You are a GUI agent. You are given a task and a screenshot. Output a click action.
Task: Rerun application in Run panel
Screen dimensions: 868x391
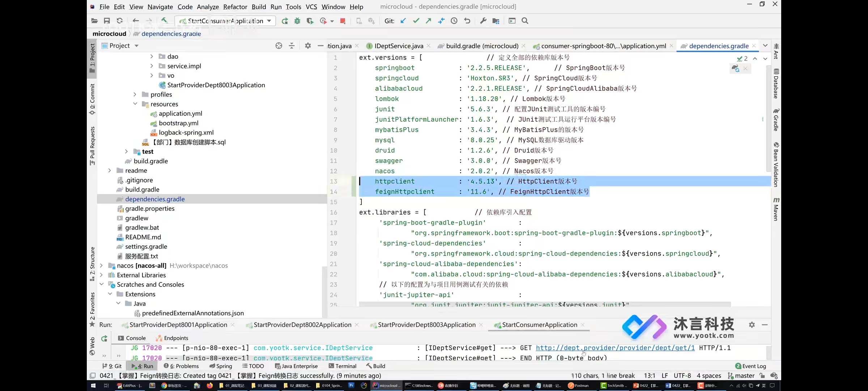tap(104, 339)
